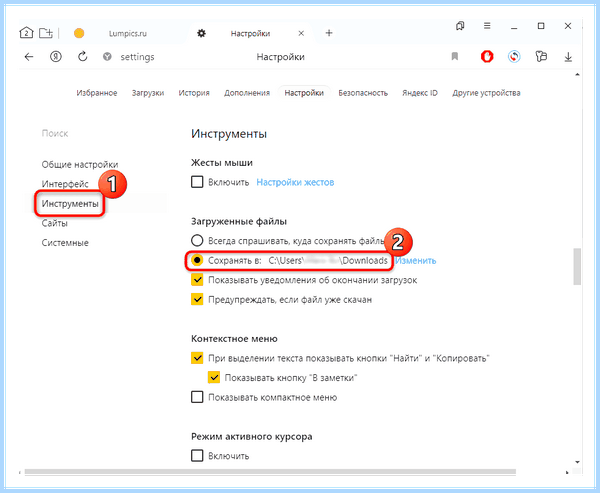Enable mouse gestures checkbox
Viewport: 600px width, 493px height.
197,182
